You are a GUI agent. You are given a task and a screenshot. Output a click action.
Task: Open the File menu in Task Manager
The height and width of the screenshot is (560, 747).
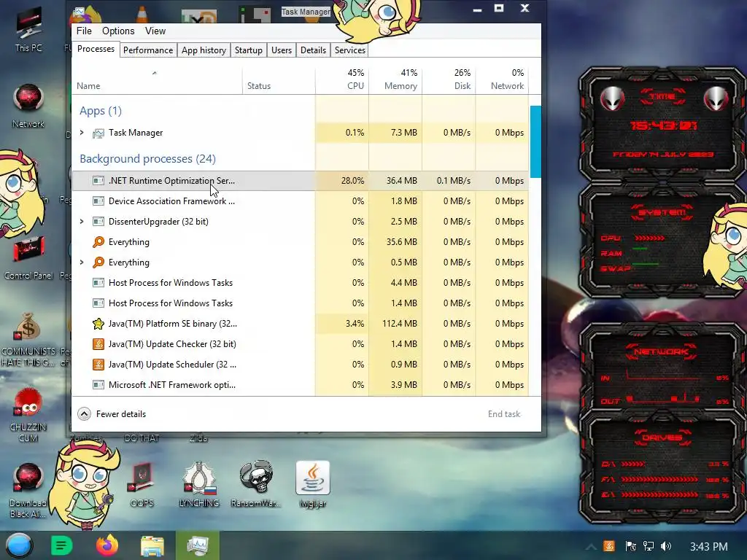pos(84,31)
